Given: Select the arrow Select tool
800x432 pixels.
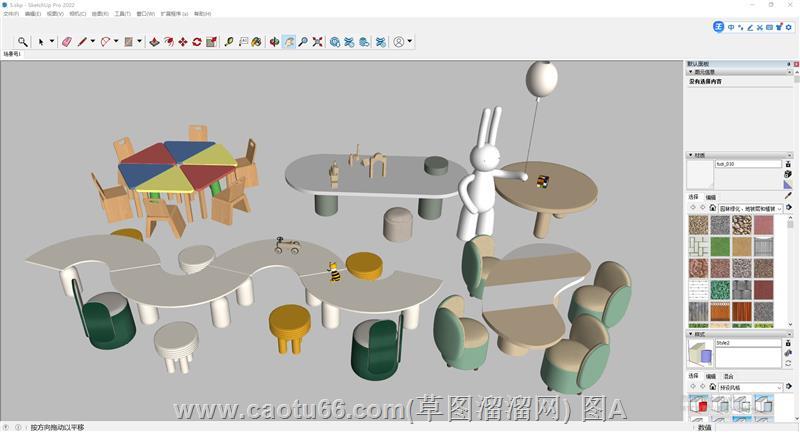Looking at the screenshot, I should [41, 42].
